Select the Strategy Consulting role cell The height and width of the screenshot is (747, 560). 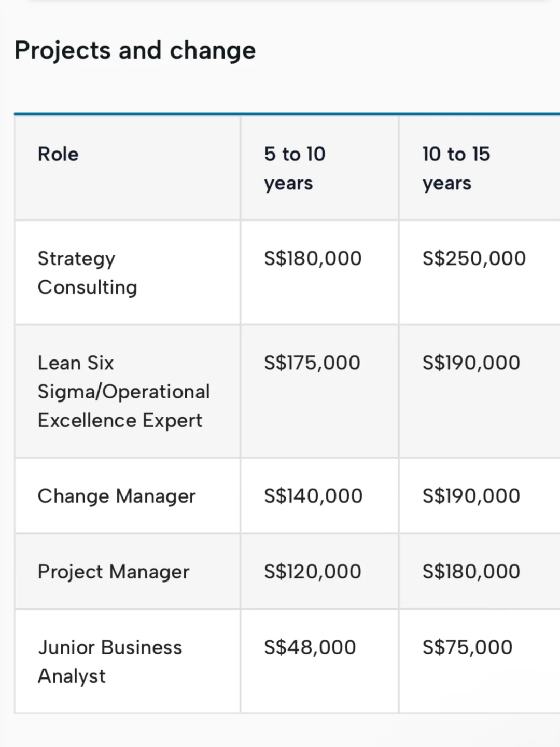pos(87,272)
